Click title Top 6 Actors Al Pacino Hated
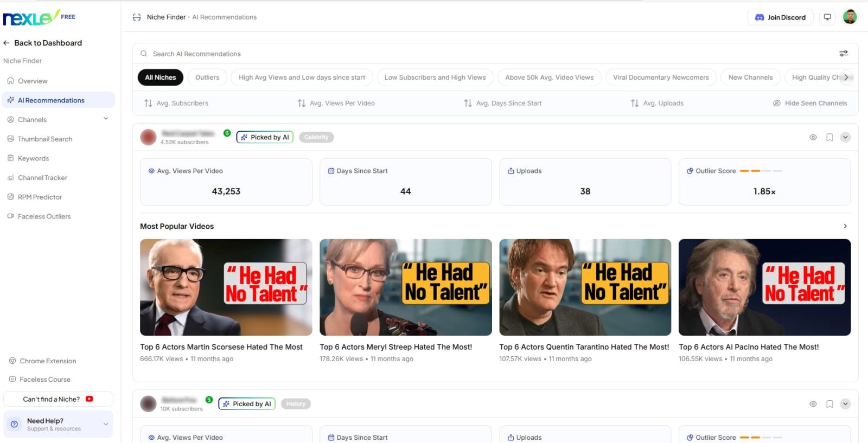This screenshot has height=443, width=868. 749,347
